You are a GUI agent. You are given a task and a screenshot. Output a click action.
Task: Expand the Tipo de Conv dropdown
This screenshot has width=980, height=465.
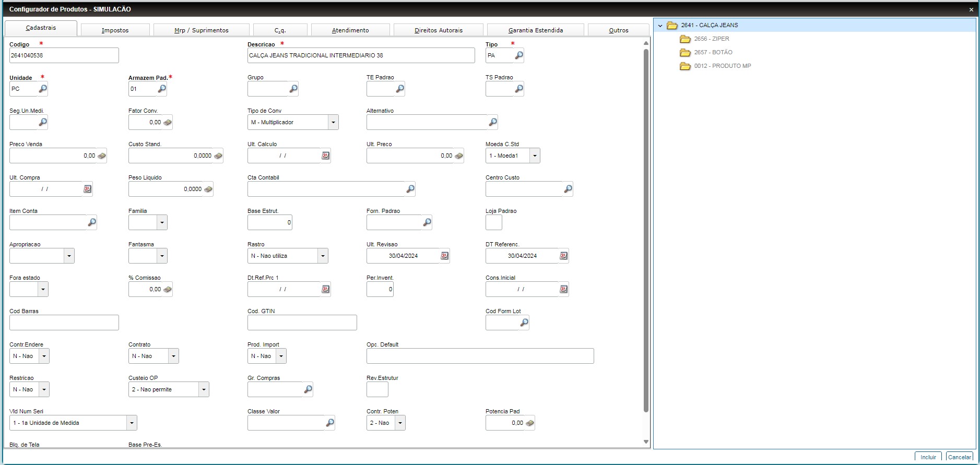point(333,122)
